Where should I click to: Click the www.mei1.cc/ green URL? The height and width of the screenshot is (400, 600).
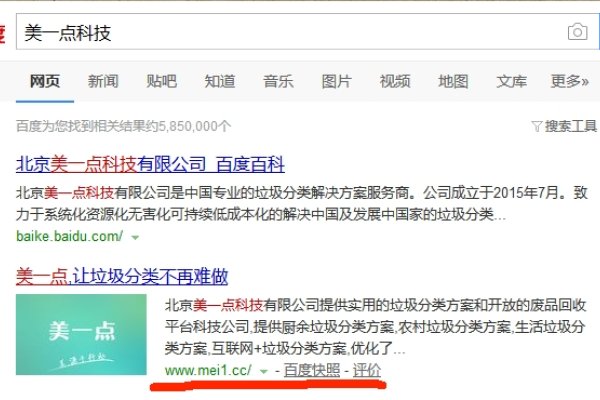[x=209, y=370]
